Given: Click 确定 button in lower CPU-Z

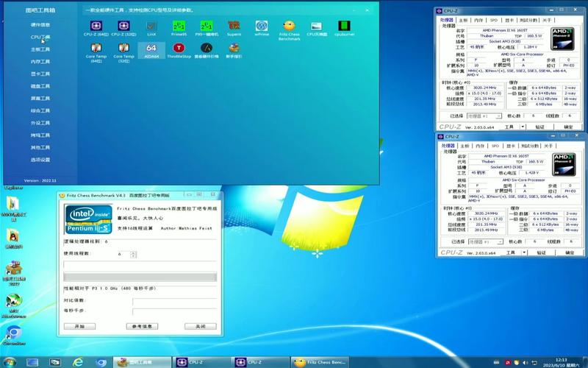Looking at the screenshot, I should pos(570,252).
